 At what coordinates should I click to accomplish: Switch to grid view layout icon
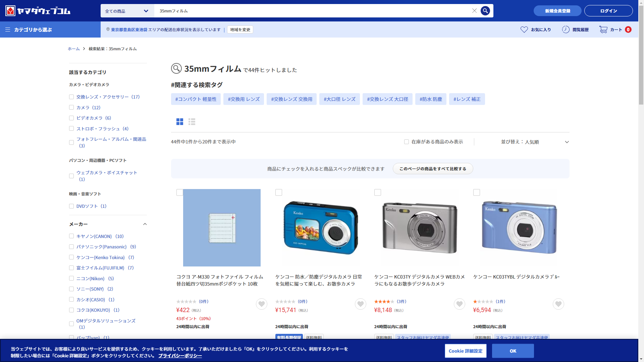pos(180,122)
